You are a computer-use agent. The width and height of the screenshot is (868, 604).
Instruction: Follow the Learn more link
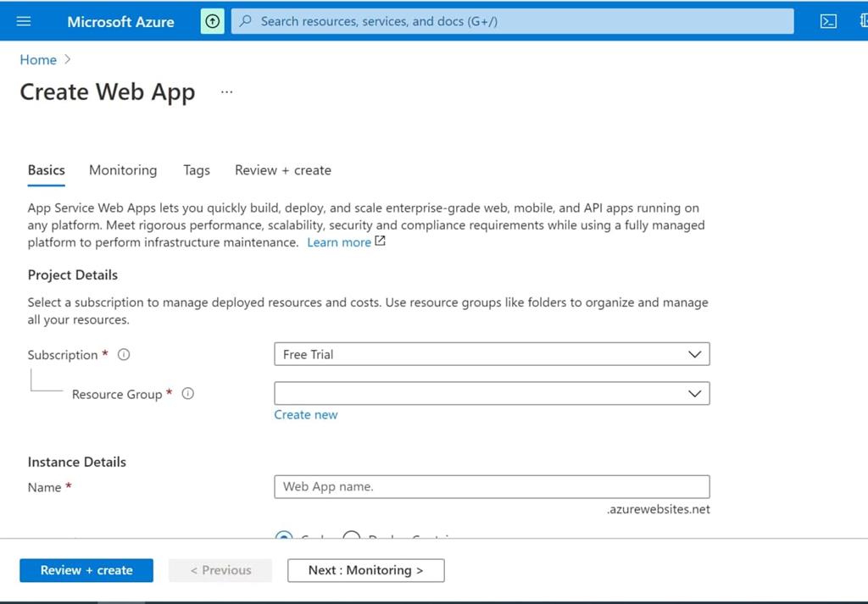(x=339, y=242)
